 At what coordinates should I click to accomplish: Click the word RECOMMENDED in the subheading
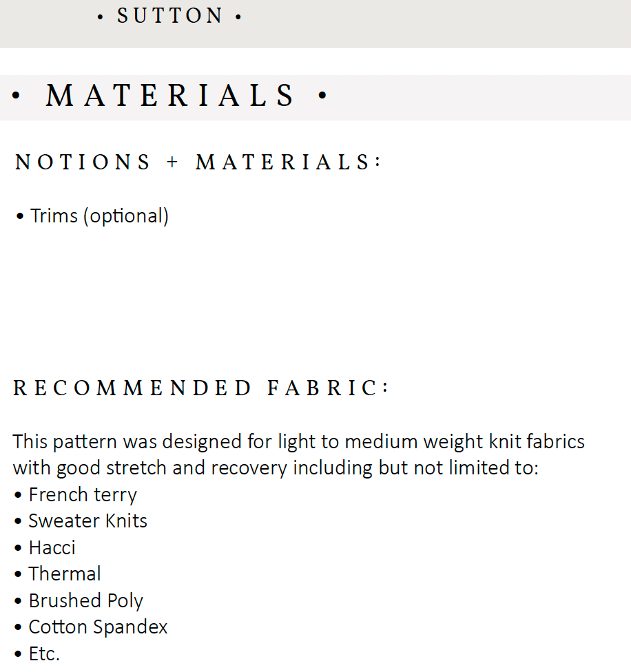coord(132,388)
